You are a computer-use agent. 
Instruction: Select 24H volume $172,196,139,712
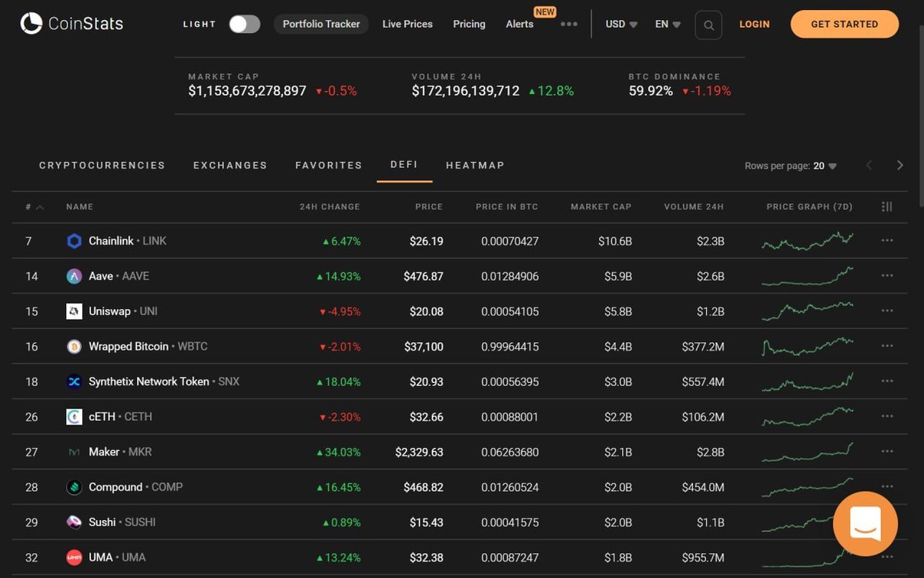click(466, 91)
